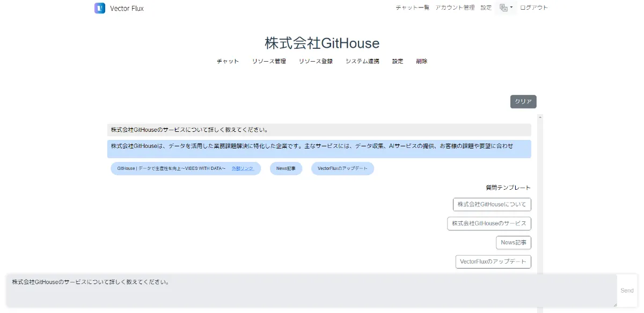Open the システム連携 tab

coord(362,61)
